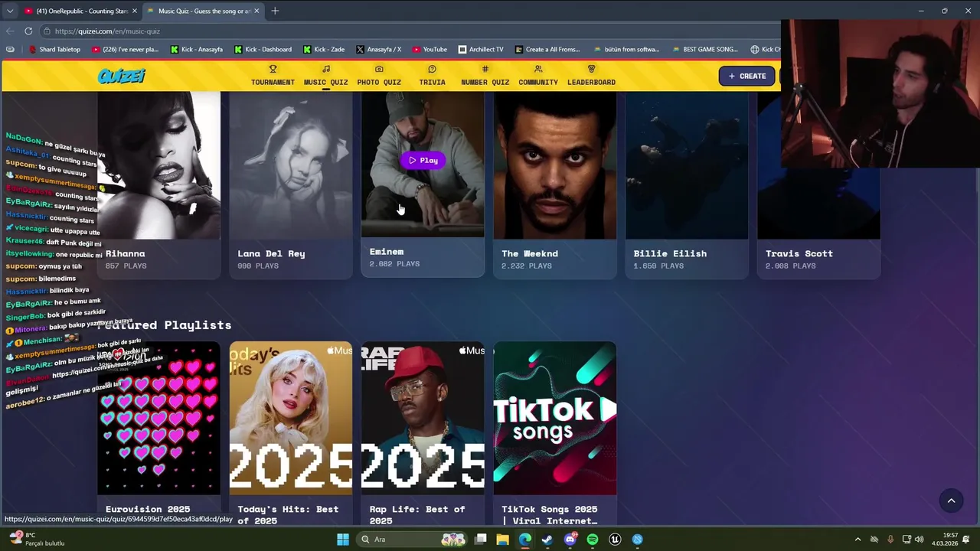Open the Kick - Anasayfa bookmark
Screen dimensions: 980x551
(197, 50)
